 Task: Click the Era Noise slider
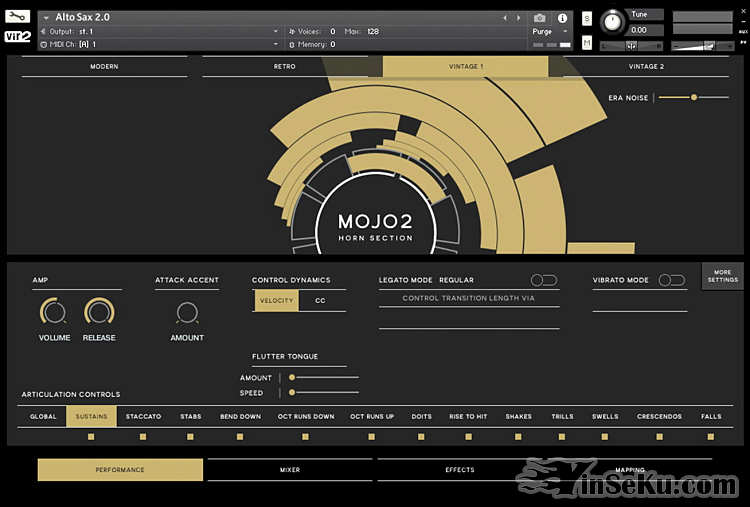point(692,97)
